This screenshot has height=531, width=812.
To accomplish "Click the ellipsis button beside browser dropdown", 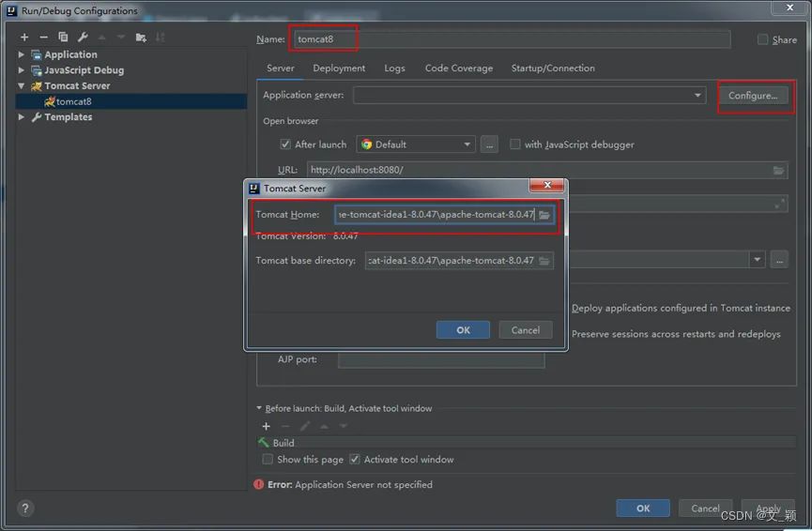I will click(x=489, y=144).
